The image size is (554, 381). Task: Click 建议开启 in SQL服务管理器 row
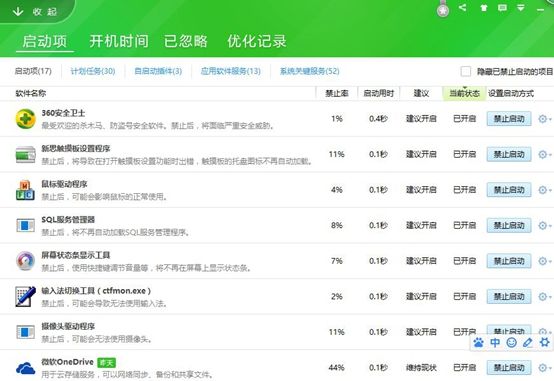point(421,225)
